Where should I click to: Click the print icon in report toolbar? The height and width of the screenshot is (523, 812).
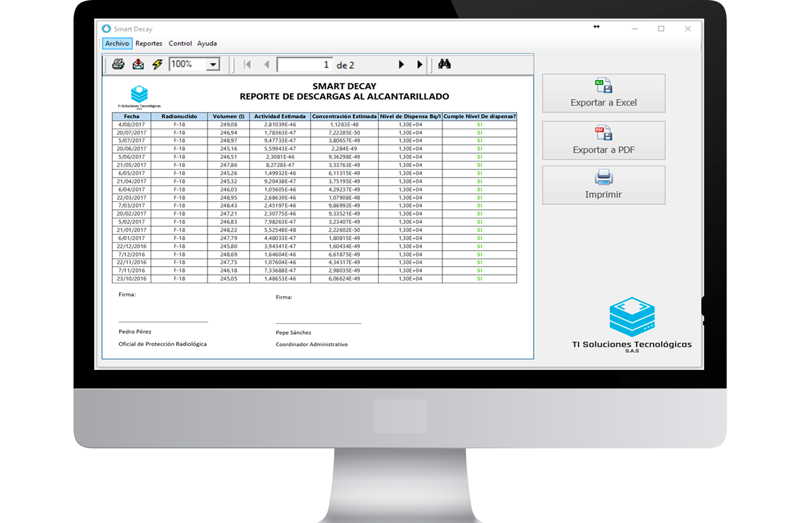pyautogui.click(x=118, y=64)
